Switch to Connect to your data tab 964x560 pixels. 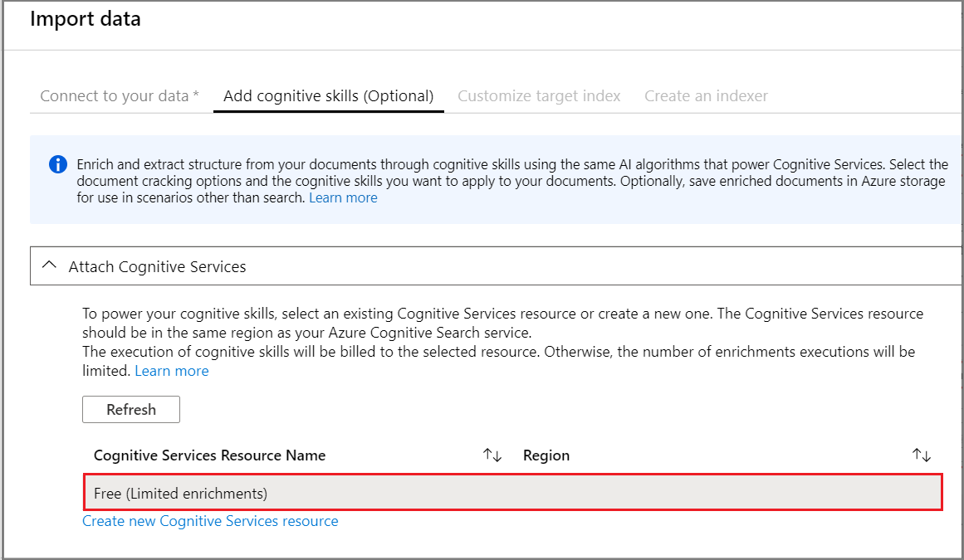point(120,96)
